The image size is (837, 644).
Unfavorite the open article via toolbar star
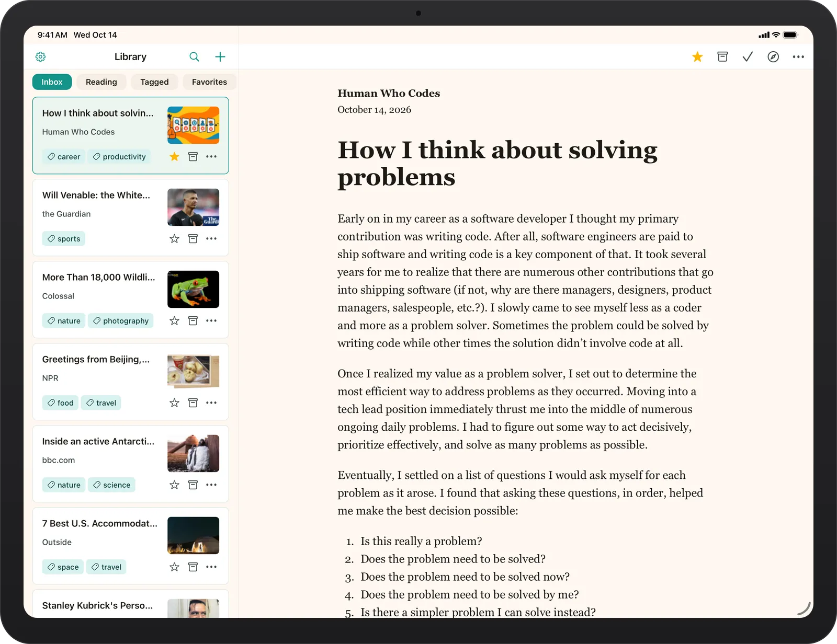tap(697, 56)
